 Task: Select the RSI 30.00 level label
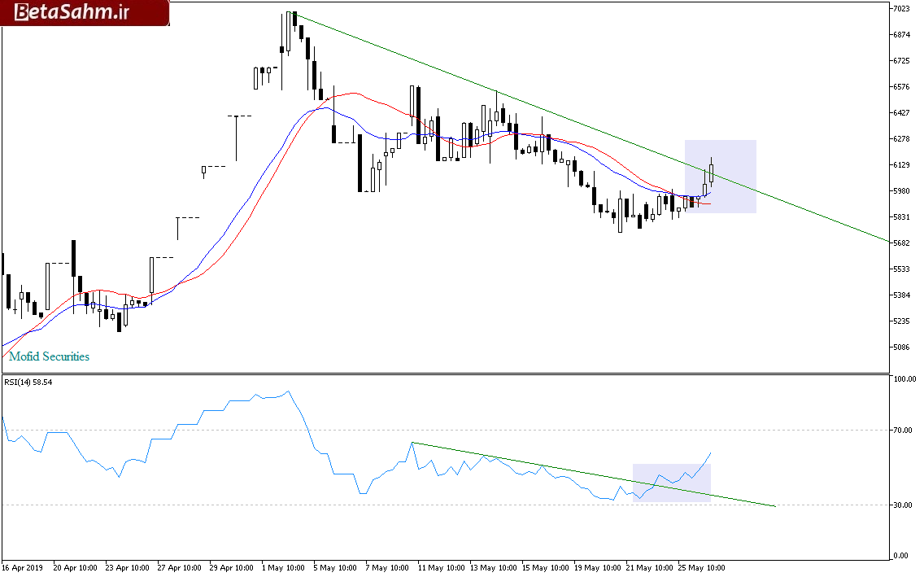(903, 505)
